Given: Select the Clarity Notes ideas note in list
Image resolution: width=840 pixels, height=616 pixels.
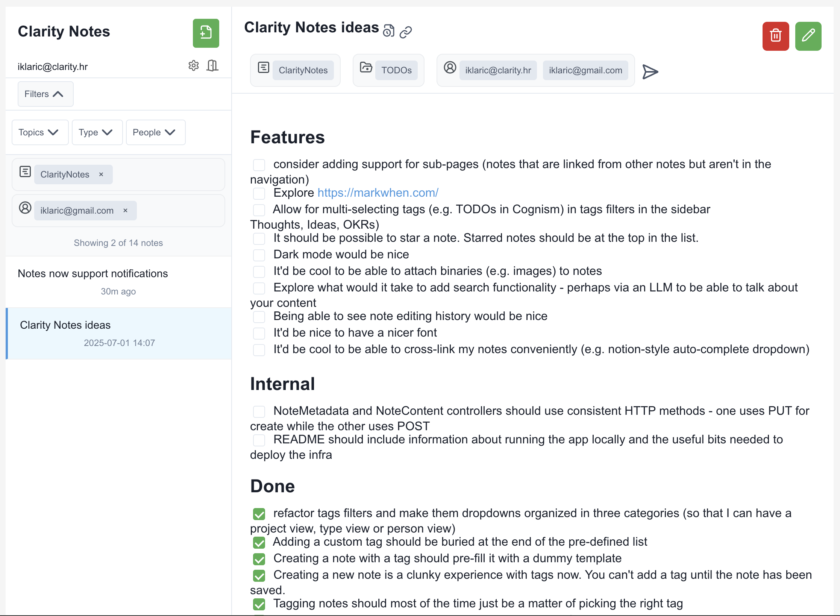Looking at the screenshot, I should point(118,334).
